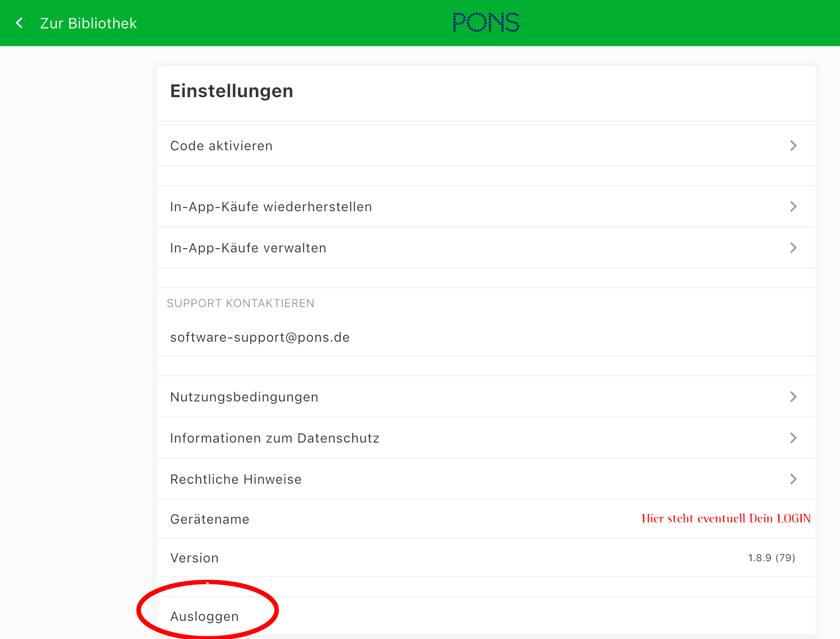Click chevron beside Informationen zum Datenschutz
Screen dimensions: 840x639
point(793,438)
